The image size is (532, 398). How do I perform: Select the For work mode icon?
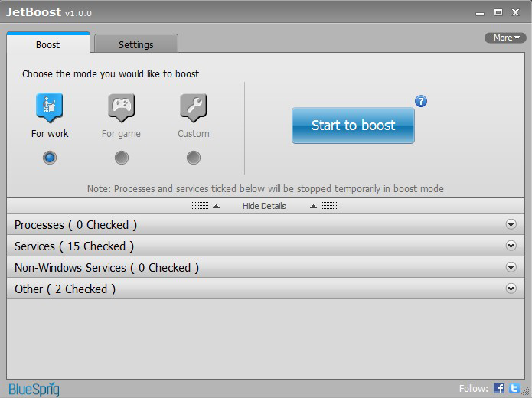pos(50,107)
